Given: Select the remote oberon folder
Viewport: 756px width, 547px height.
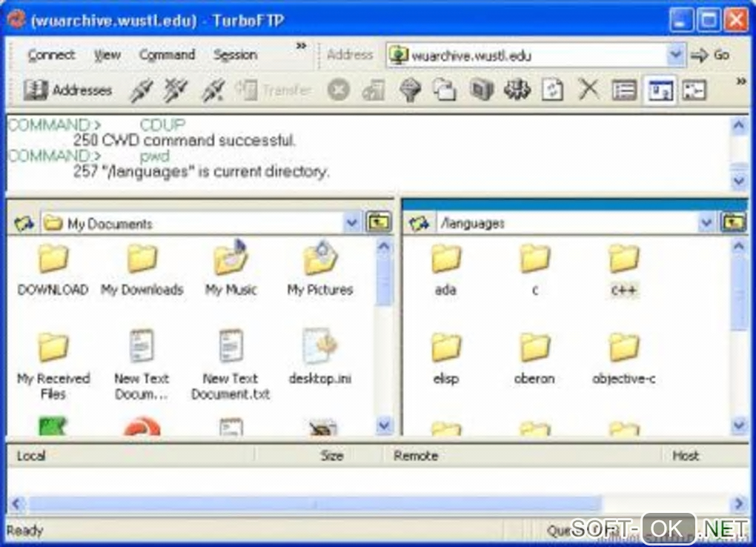Looking at the screenshot, I should tap(534, 359).
